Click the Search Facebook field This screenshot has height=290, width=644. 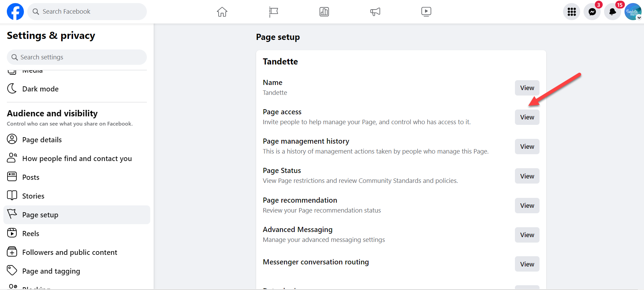[x=87, y=12]
